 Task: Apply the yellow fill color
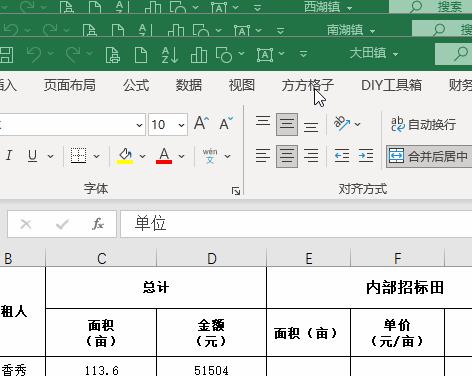pos(125,156)
